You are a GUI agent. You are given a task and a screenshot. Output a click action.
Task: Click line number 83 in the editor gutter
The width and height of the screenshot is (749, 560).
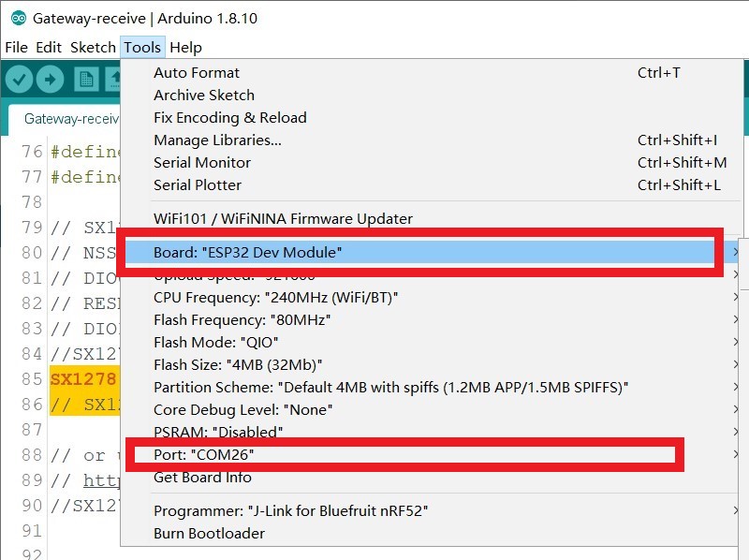(x=32, y=329)
